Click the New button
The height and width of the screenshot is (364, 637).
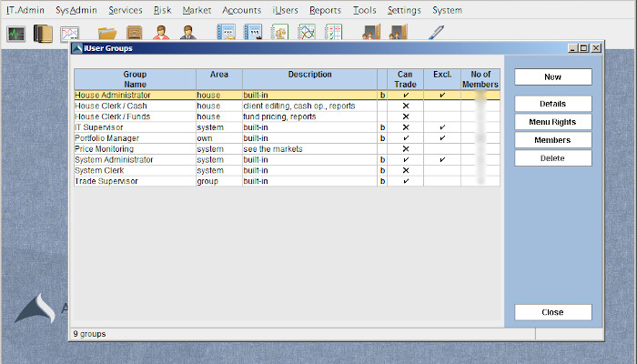point(552,77)
